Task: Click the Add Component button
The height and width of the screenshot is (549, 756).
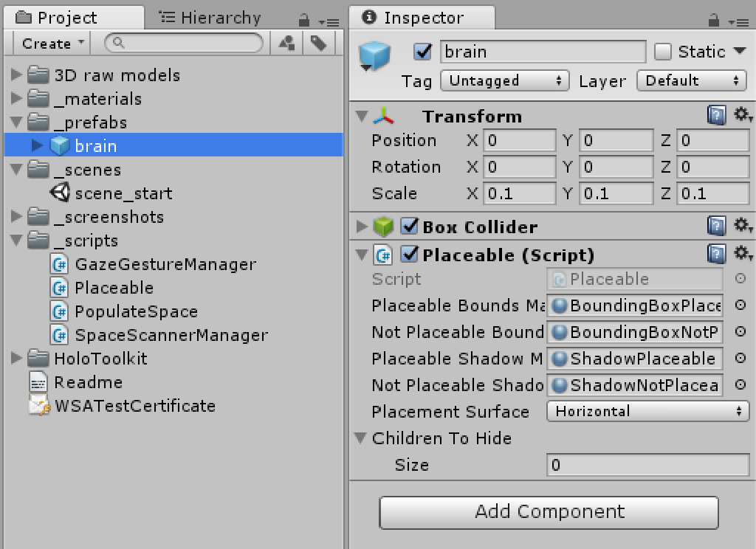Action: pos(549,511)
